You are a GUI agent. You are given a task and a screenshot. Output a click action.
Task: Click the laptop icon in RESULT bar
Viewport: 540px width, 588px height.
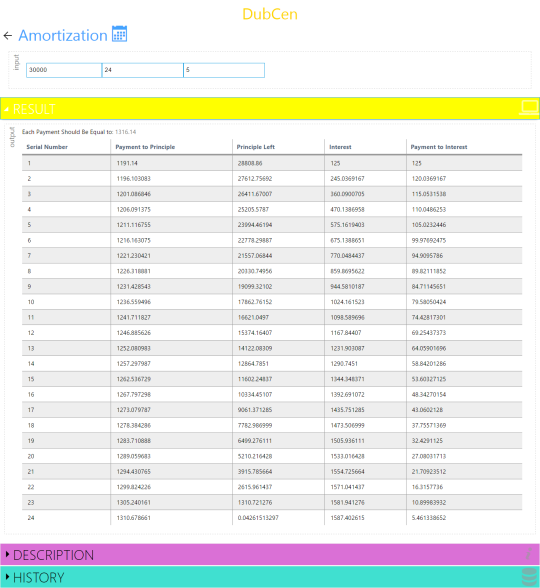point(530,108)
